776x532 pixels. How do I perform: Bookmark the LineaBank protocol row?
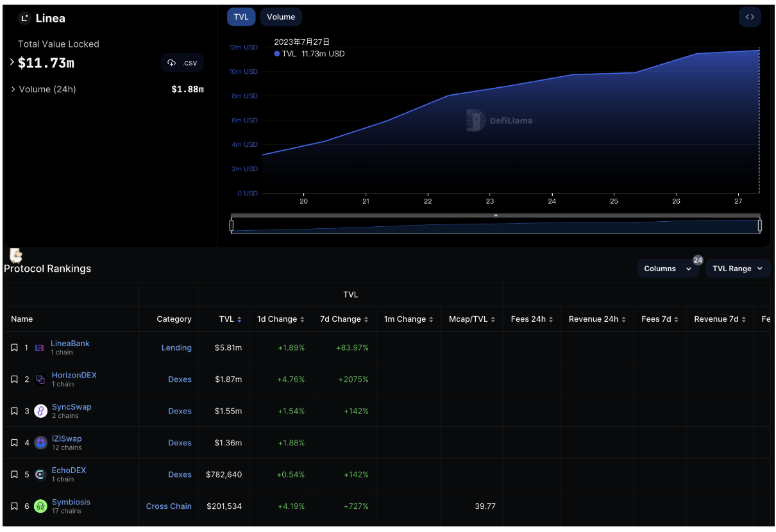[x=14, y=347]
